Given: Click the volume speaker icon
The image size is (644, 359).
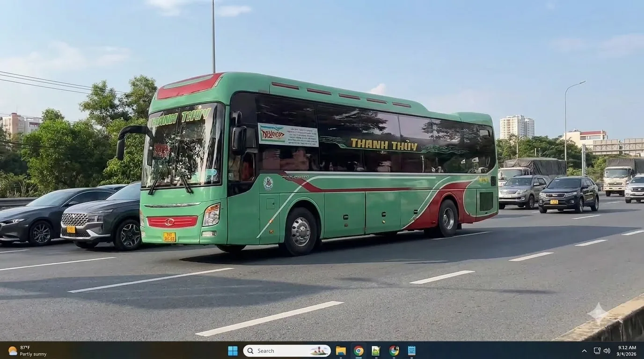Looking at the screenshot, I should point(607,351).
